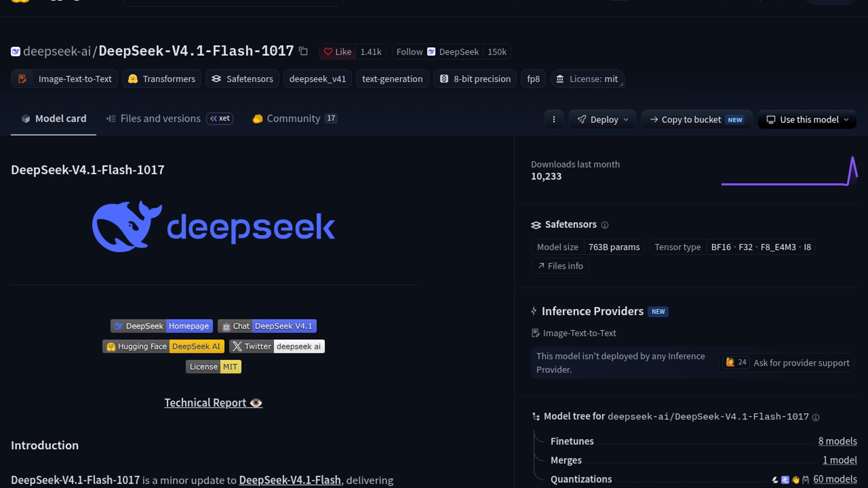Select the fp8 tag
This screenshot has width=868, height=488.
(533, 79)
